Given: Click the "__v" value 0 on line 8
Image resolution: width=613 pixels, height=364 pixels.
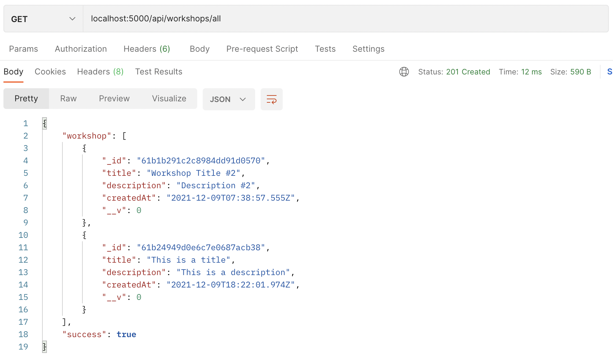Looking at the screenshot, I should [x=139, y=210].
